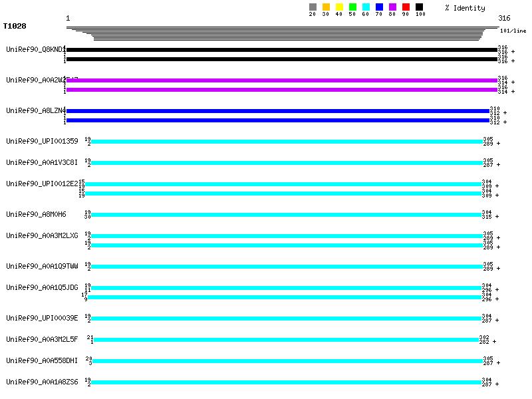Choose the red 90% identity swatch
The width and height of the screenshot is (532, 399).
pos(406,7)
